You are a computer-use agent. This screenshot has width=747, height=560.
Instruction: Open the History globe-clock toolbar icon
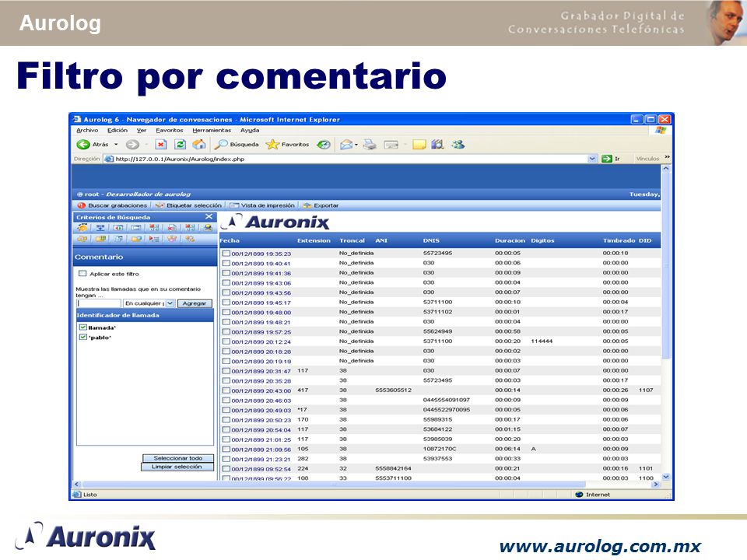(x=324, y=145)
